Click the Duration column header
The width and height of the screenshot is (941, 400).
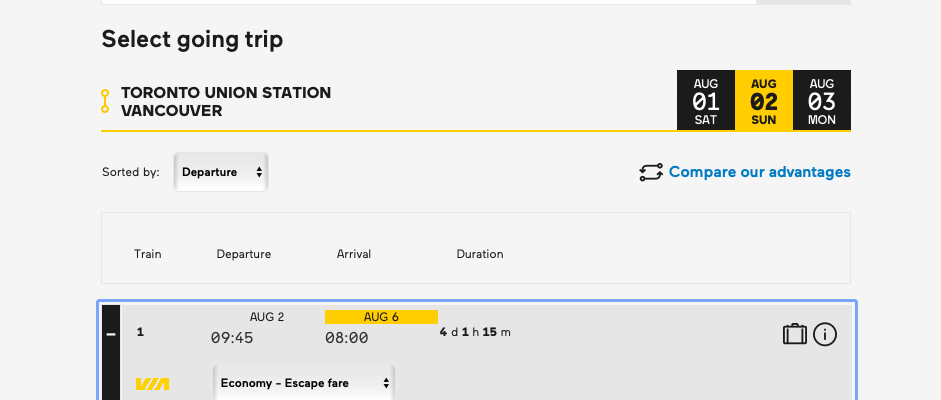(480, 254)
